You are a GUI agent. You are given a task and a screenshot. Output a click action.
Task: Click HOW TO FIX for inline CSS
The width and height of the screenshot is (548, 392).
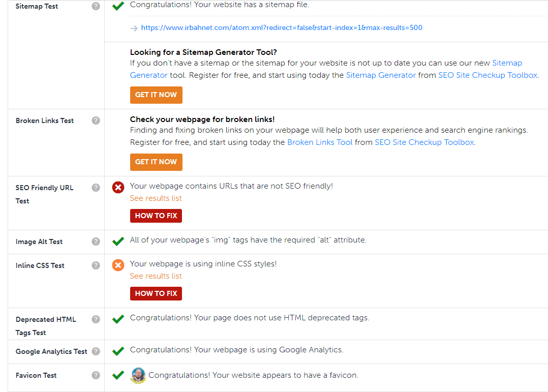point(156,293)
